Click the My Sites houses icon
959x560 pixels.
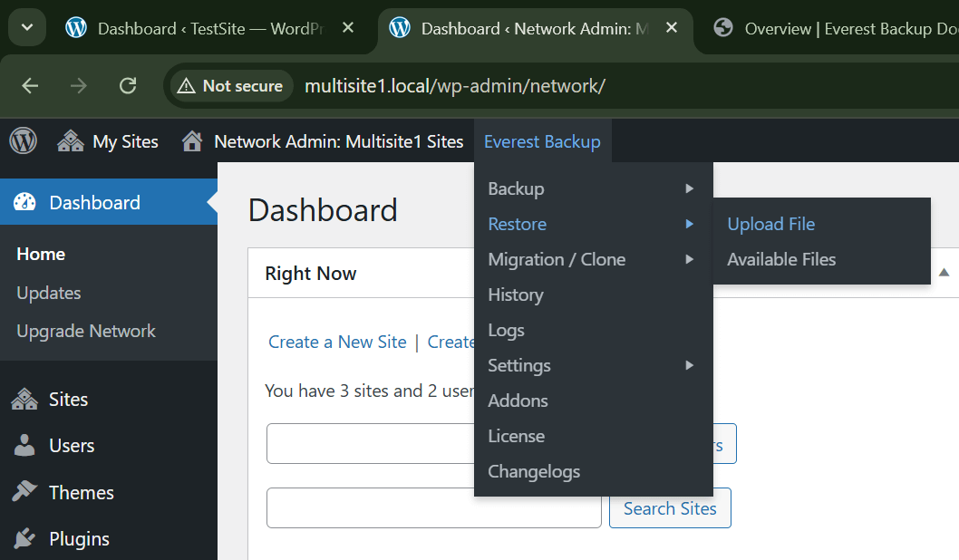71,141
